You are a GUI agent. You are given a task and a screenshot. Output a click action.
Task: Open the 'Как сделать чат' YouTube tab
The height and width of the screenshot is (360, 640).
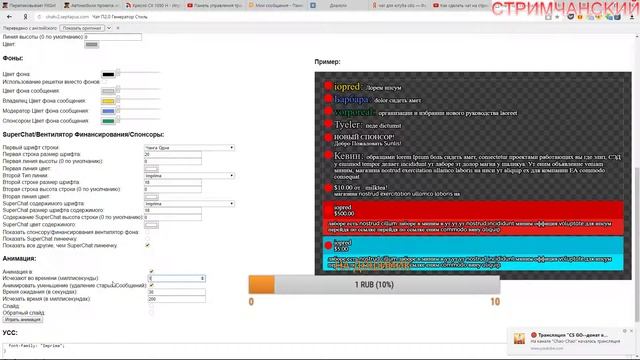pos(460,5)
